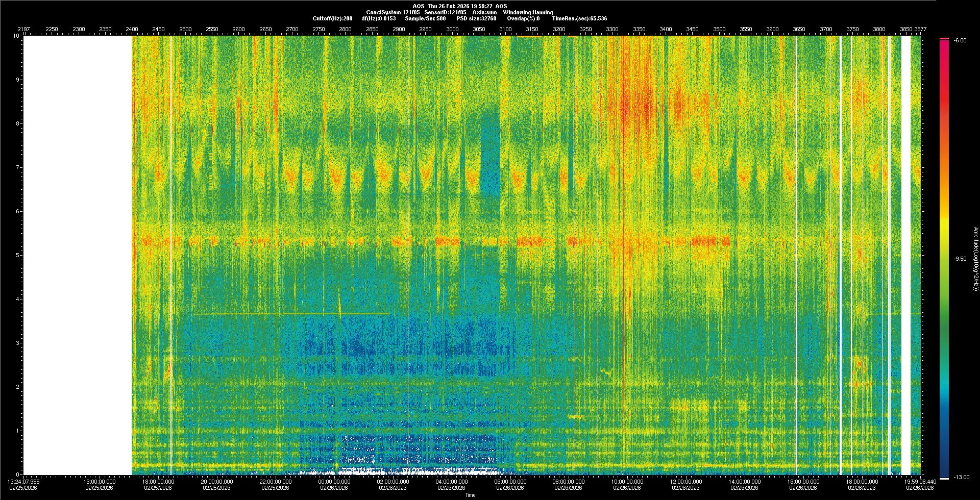Click the Cutoff(Hz):200 parameter text

click(x=332, y=18)
